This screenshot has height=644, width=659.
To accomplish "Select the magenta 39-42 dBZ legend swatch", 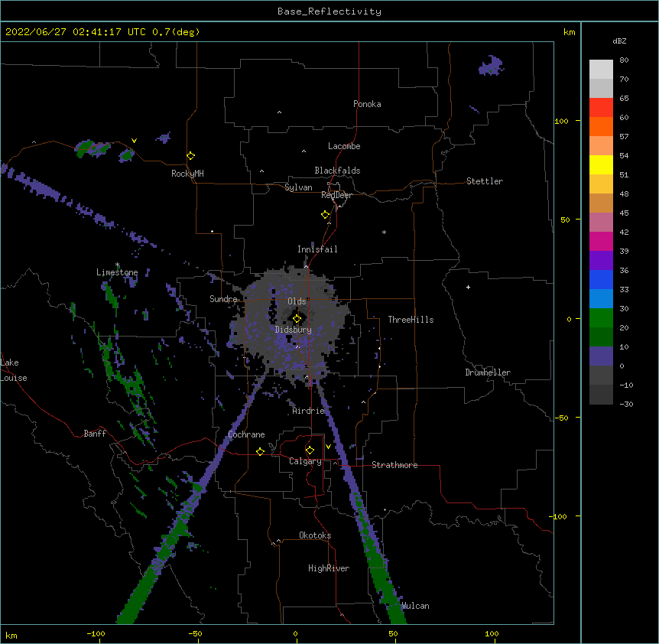I will coord(601,241).
